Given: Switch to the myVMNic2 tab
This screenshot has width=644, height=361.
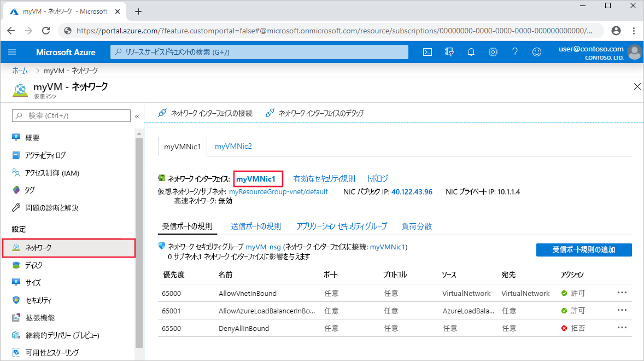Looking at the screenshot, I should (x=233, y=146).
